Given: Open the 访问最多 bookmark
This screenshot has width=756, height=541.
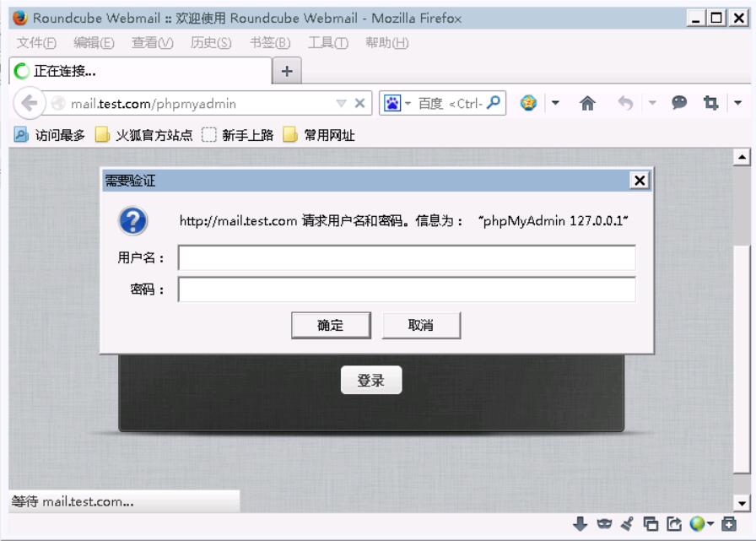Looking at the screenshot, I should coord(50,135).
